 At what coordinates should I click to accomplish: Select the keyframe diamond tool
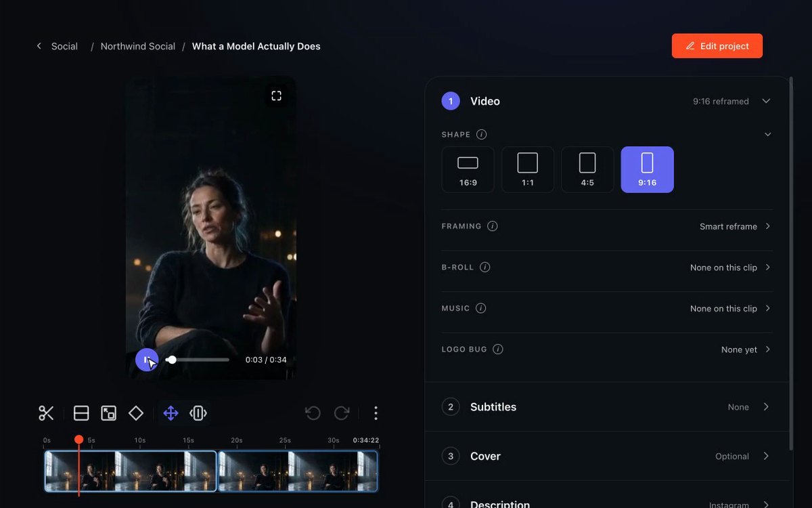pos(136,412)
